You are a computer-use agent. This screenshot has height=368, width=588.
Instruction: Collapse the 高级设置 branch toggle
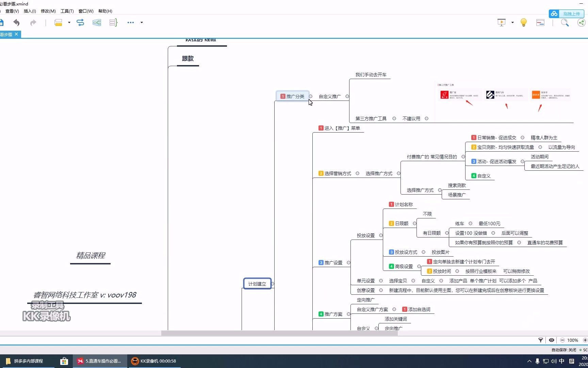click(x=419, y=266)
